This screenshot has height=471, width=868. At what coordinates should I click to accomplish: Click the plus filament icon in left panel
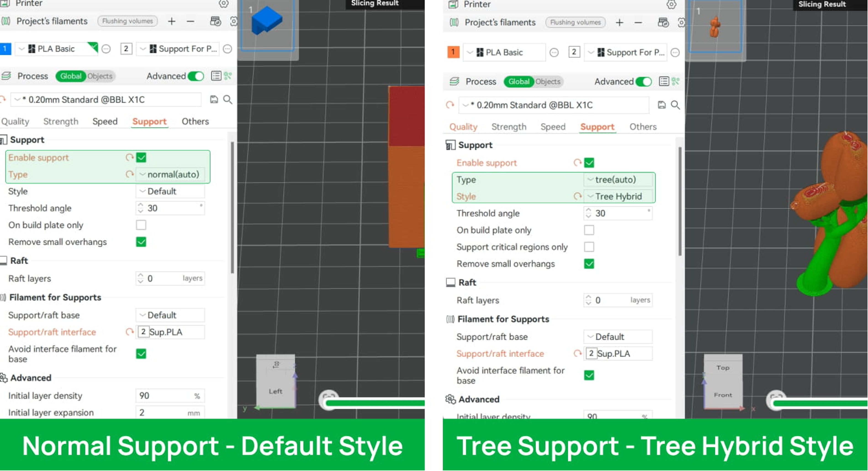pyautogui.click(x=172, y=21)
